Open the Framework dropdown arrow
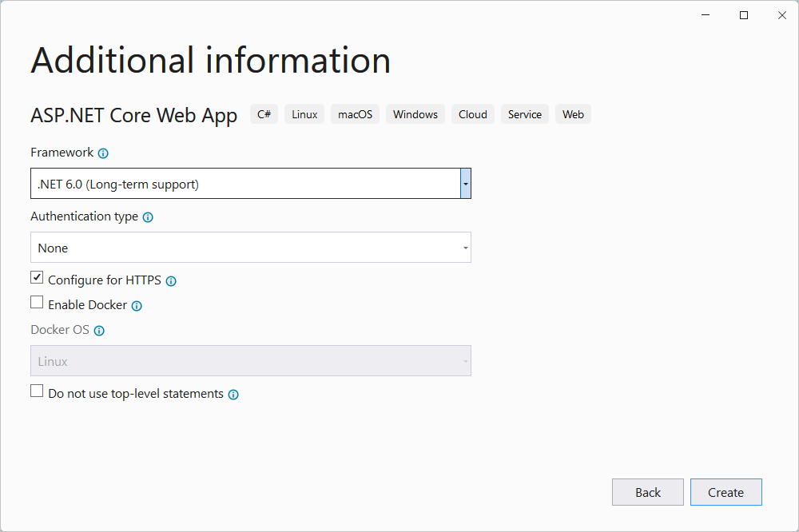 point(465,184)
